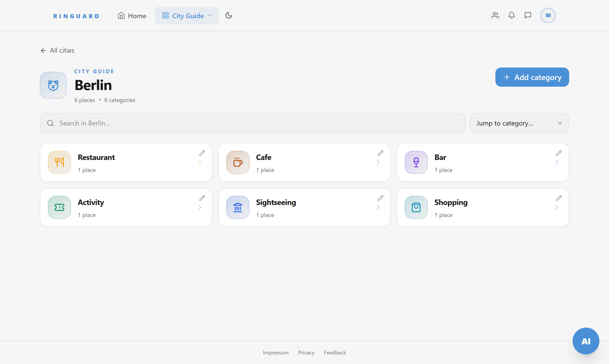This screenshot has width=609, height=364.
Task: Open the Impressum footer link
Action: coord(275,353)
